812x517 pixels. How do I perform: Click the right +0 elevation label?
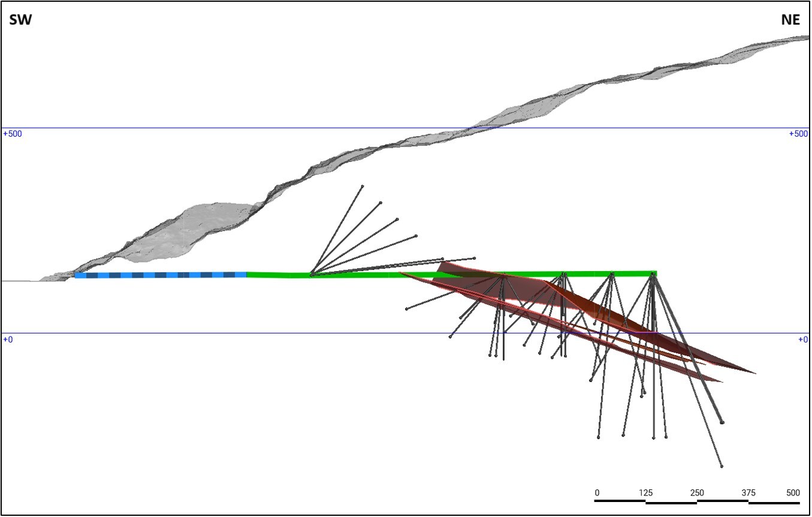point(802,339)
